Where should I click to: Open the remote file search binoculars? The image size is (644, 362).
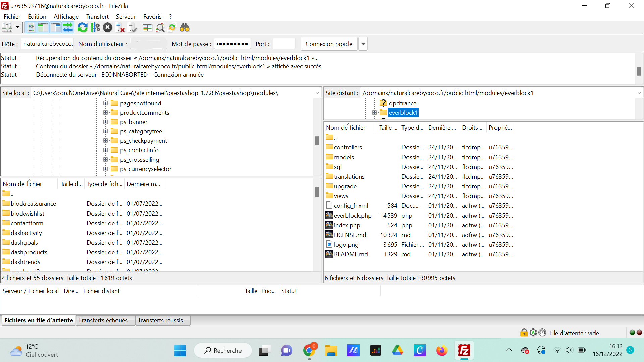(184, 27)
